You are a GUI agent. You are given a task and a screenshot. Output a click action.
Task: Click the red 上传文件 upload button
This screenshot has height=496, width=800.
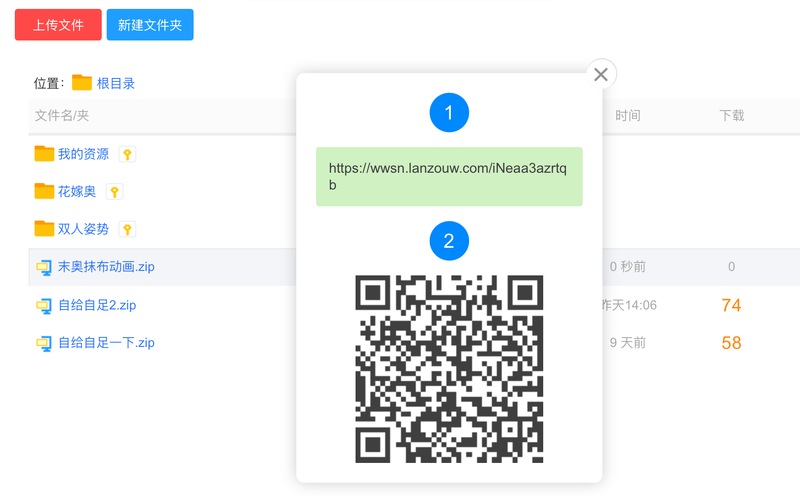[58, 24]
